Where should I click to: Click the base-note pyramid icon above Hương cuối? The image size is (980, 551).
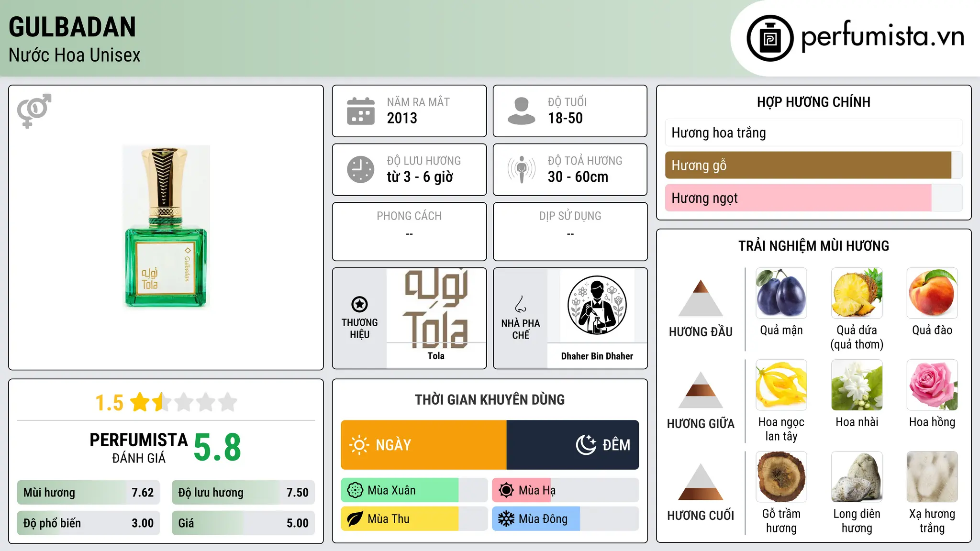(x=701, y=482)
